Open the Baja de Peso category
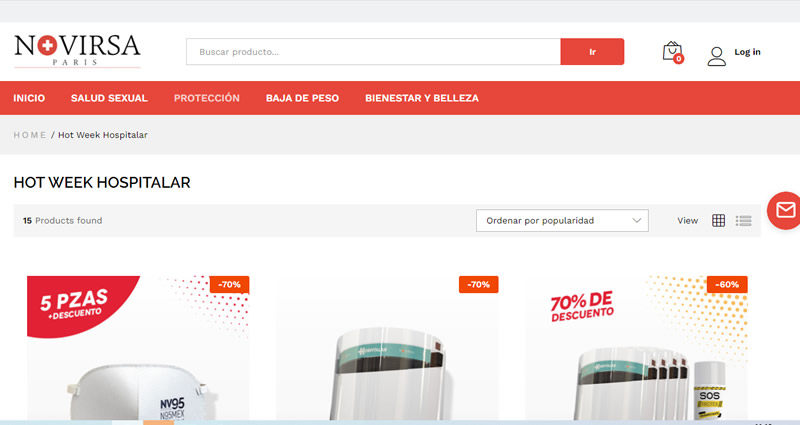 coord(302,98)
